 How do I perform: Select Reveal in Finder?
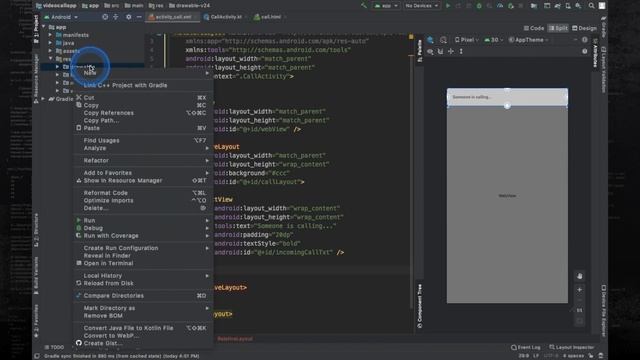click(143, 256)
